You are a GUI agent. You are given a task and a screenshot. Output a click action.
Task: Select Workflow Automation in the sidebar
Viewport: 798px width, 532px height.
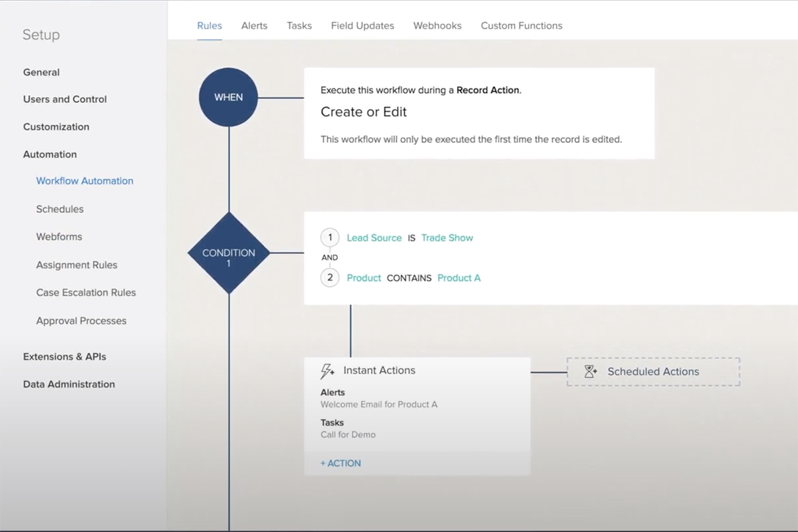point(84,180)
